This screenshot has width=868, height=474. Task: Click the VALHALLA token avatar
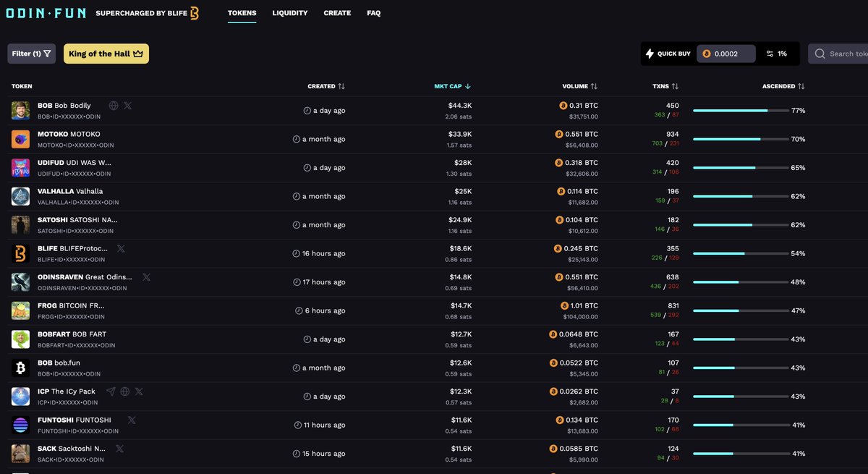pos(20,196)
